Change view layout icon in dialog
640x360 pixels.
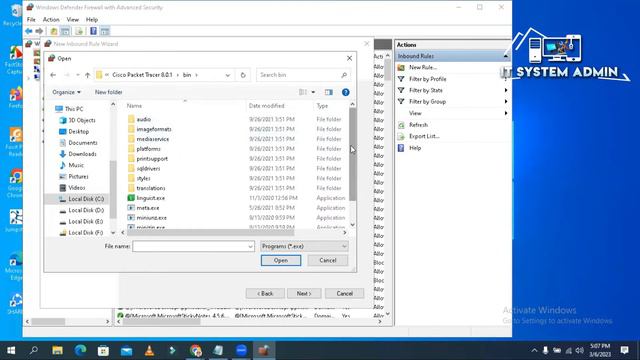click(303, 92)
